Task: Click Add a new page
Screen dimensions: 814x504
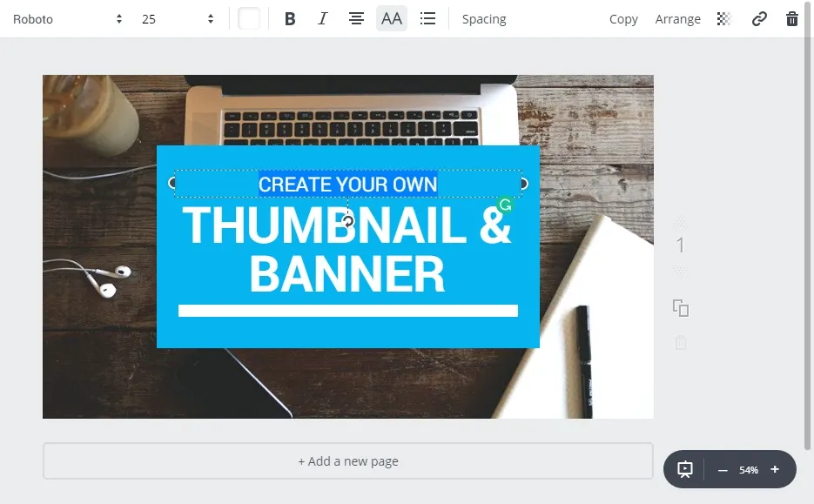Action: [x=348, y=461]
